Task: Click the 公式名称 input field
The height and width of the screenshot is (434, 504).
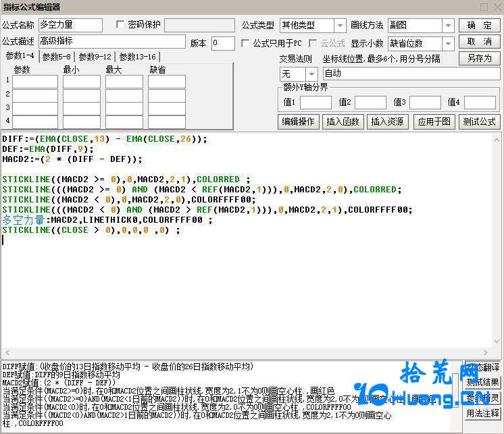Action: click(70, 25)
